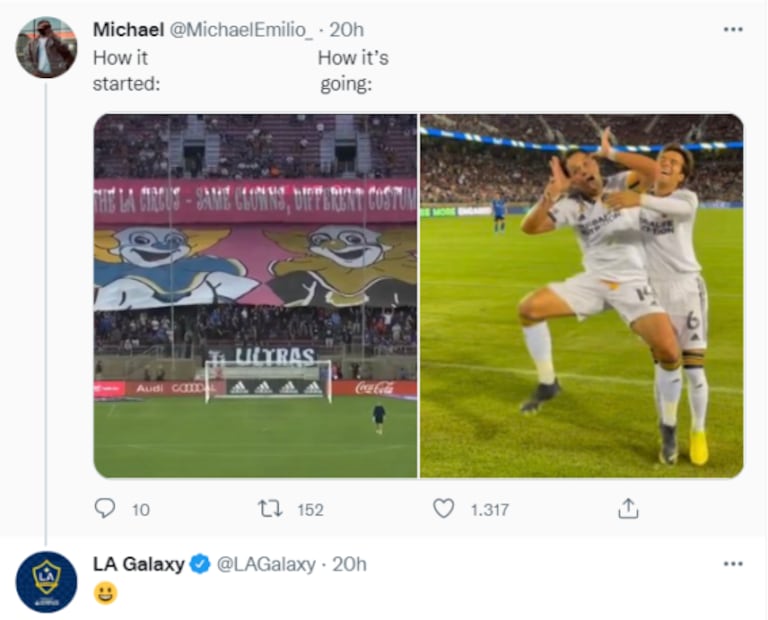Open Michael's profile picture
Image resolution: width=768 pixels, height=620 pixels.
(x=46, y=47)
